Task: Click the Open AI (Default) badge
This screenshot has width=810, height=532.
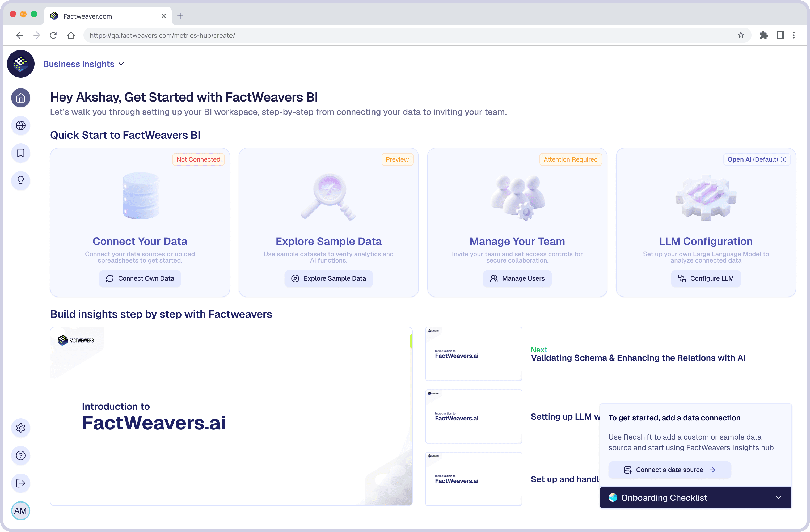Action: [757, 159]
